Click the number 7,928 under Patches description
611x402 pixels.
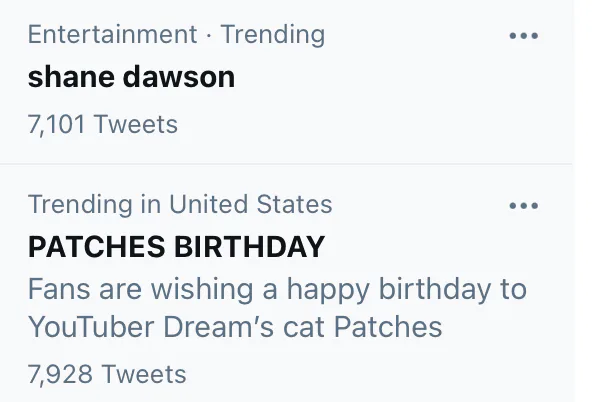point(61,375)
